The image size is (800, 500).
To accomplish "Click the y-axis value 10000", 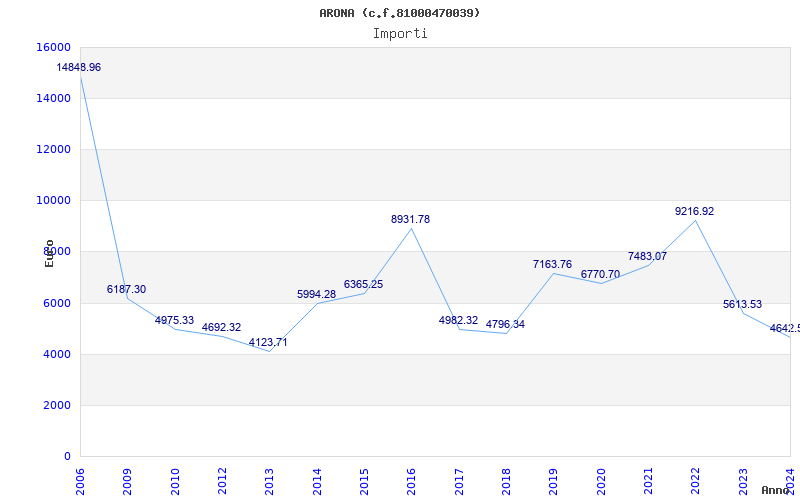I will 54,201.
